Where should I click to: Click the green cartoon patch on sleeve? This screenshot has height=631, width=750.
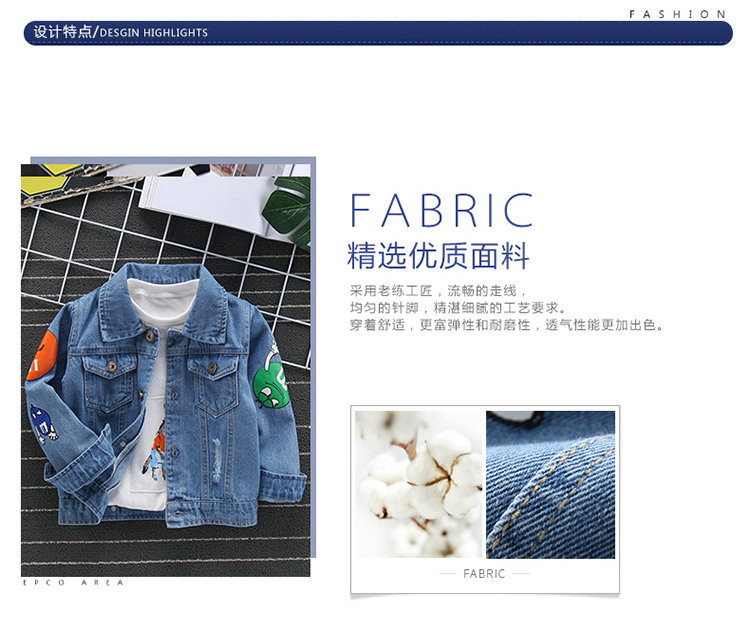point(271,384)
